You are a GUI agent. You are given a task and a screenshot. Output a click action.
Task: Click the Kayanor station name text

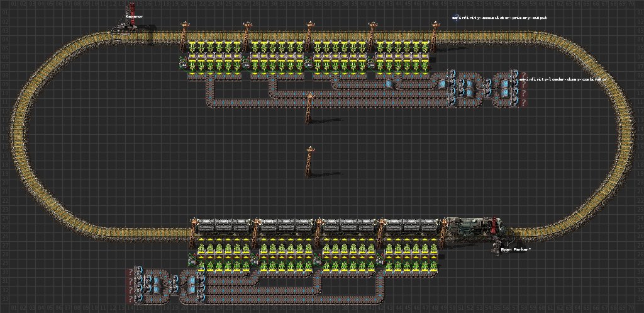(x=134, y=16)
